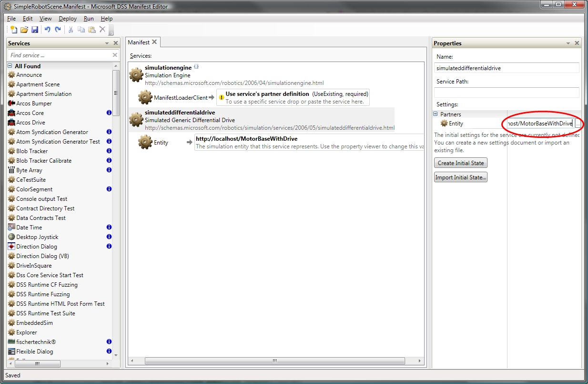Select the http://localhost/MotorBaseWithDrive entity box

point(310,142)
